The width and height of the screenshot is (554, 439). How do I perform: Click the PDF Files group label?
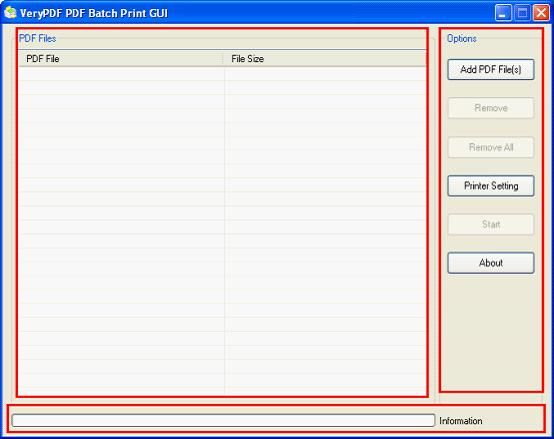(x=37, y=38)
